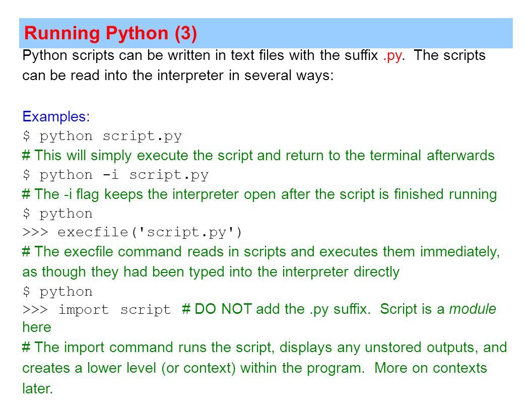Select the execfile('script.py') command
The image size is (532, 411).
pos(132,233)
